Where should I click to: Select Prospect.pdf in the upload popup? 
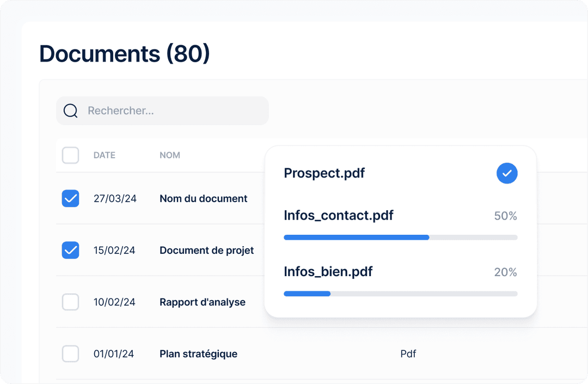324,173
